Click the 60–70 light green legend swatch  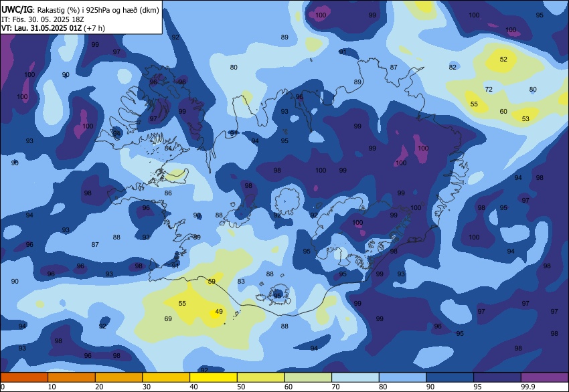[x=308, y=377]
